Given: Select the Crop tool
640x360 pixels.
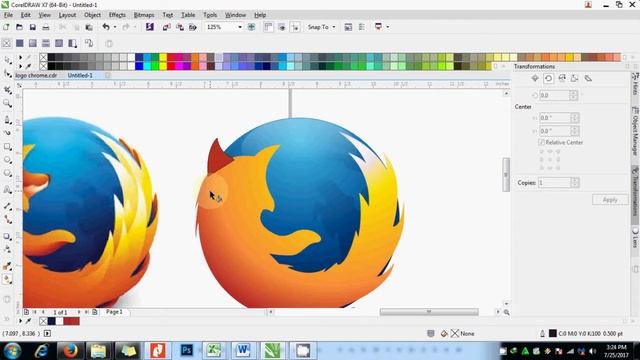Looking at the screenshot, I should (x=7, y=90).
